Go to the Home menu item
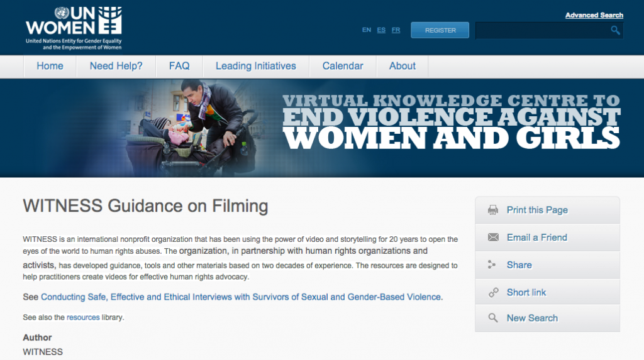This screenshot has height=360, width=644. click(50, 66)
